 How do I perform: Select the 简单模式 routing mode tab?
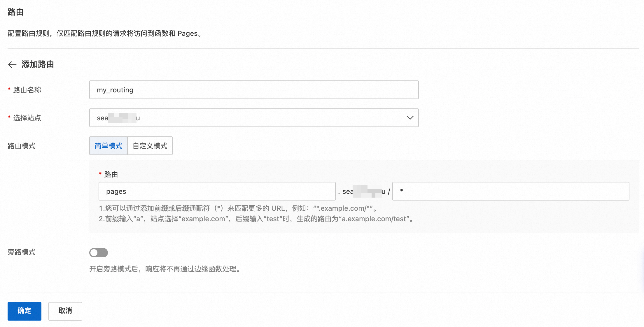point(108,146)
